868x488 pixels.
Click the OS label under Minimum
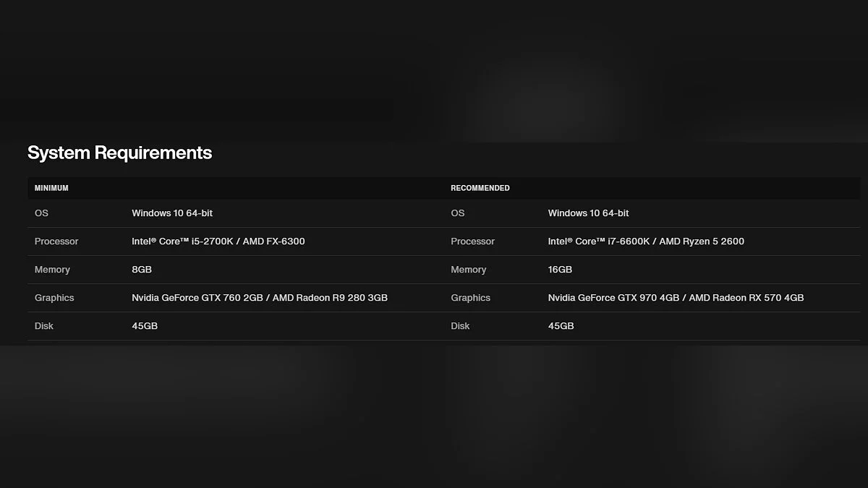[41, 213]
